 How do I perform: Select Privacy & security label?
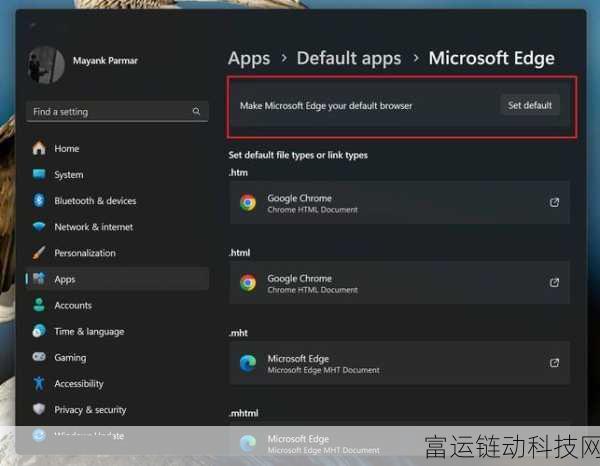coord(90,410)
